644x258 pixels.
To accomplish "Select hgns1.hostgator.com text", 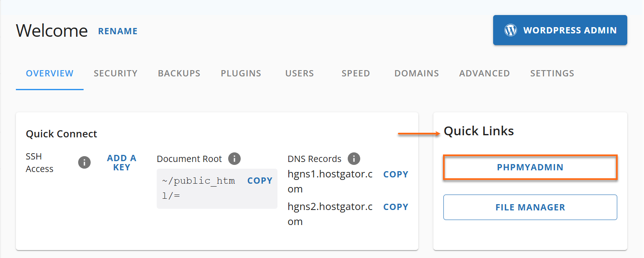I will tap(330, 182).
